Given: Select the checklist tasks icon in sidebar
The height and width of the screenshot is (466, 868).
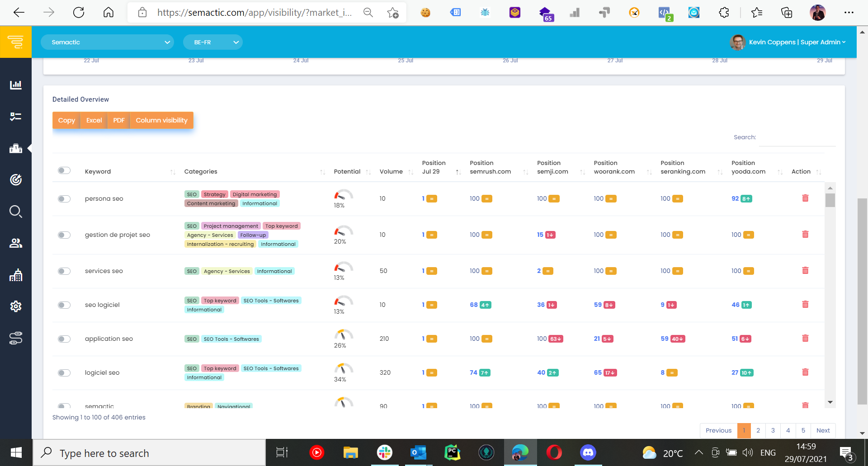Looking at the screenshot, I should click(16, 116).
